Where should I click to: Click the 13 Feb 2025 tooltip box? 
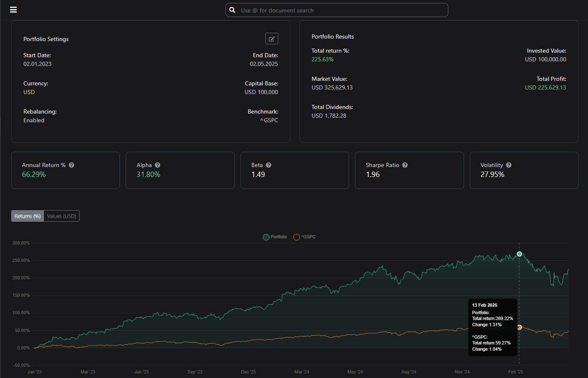(x=493, y=327)
